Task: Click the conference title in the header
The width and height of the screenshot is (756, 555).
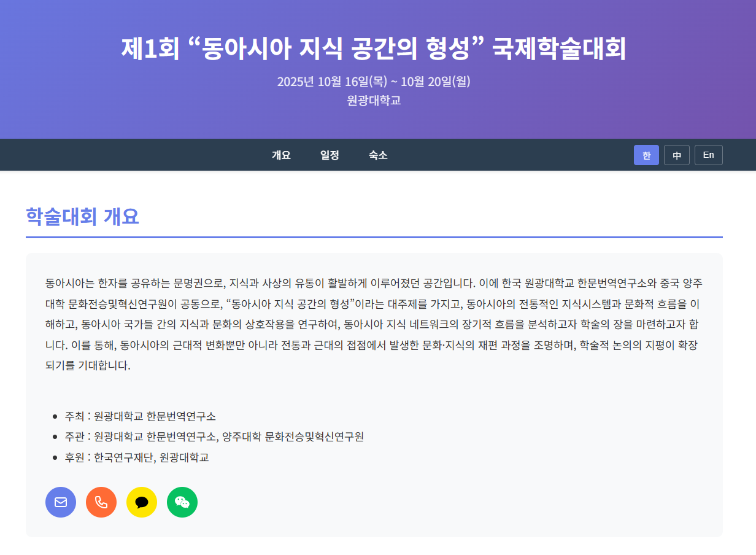Action: (373, 49)
